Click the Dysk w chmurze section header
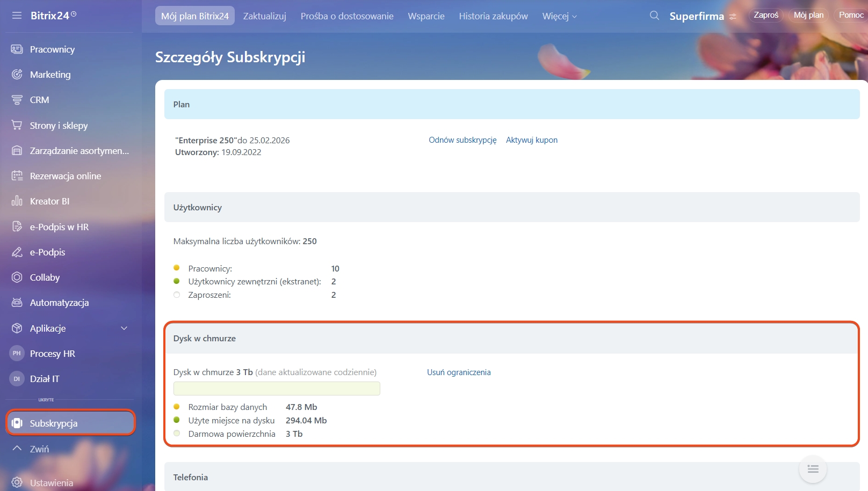Screen dimensions: 868x491 click(512, 339)
